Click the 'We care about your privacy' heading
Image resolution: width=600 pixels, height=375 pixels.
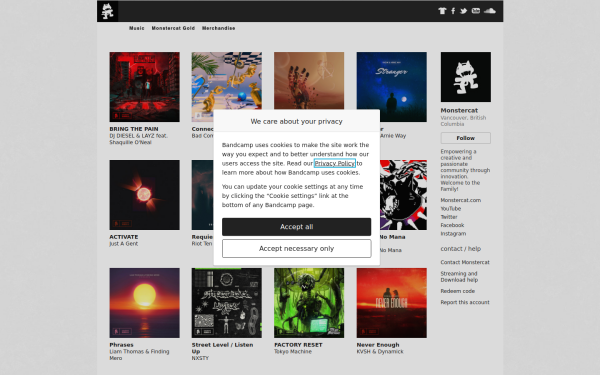click(x=297, y=121)
